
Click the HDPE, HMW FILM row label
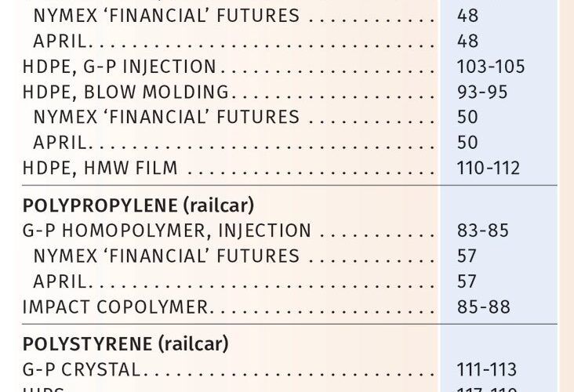point(100,168)
